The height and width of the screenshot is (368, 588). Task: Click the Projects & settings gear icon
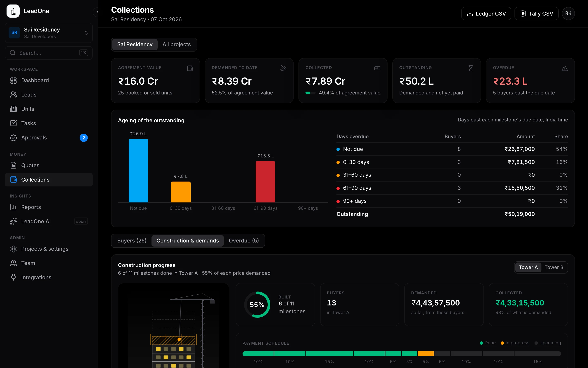(13, 249)
